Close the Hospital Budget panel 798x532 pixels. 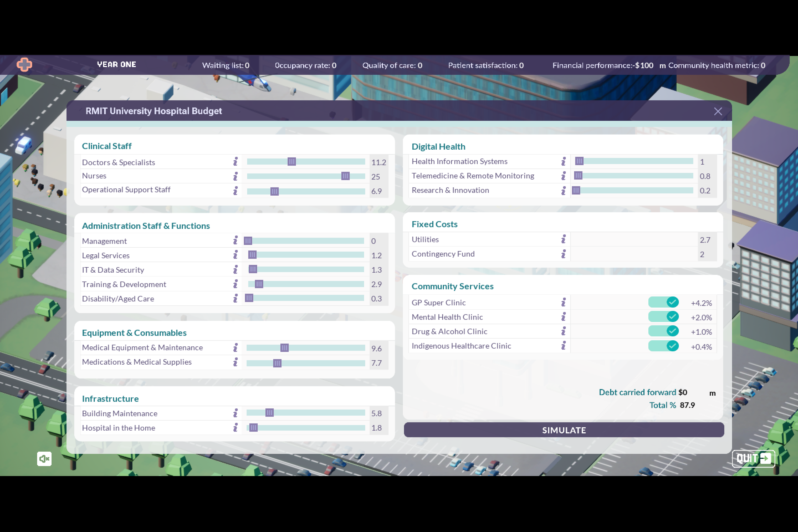[x=718, y=111]
